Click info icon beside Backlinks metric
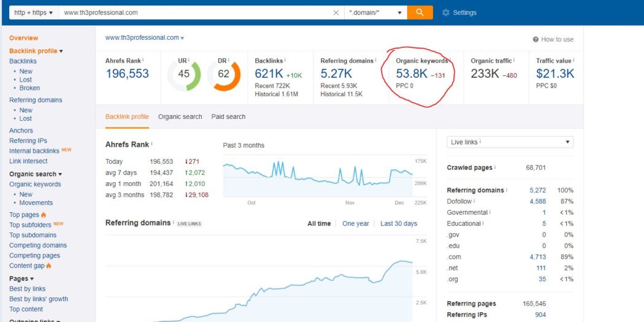 pyautogui.click(x=285, y=60)
